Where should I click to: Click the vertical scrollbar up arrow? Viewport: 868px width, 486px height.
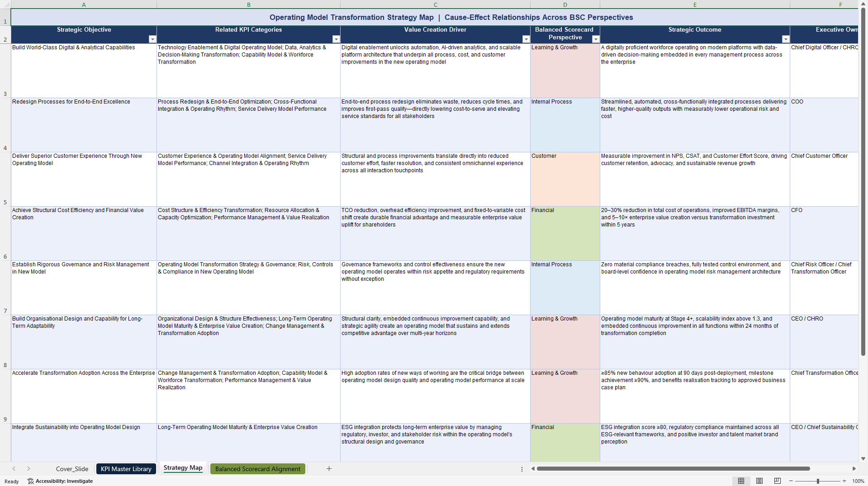tap(863, 4)
